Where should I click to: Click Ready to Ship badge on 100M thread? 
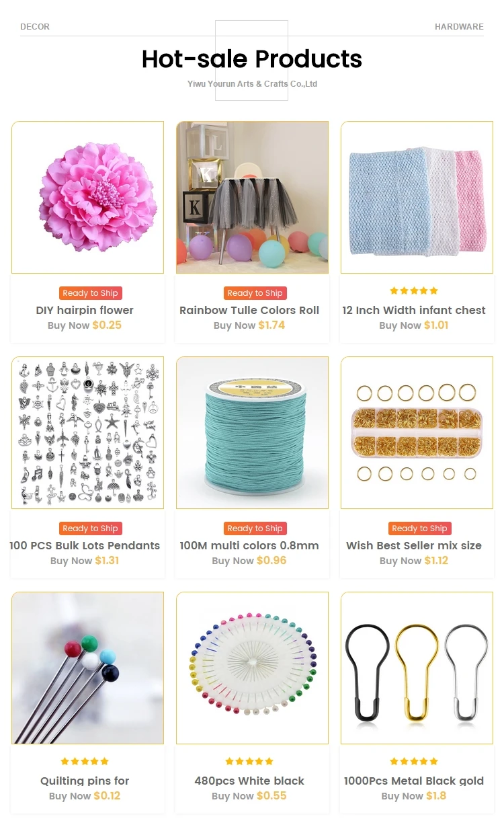[x=255, y=528]
